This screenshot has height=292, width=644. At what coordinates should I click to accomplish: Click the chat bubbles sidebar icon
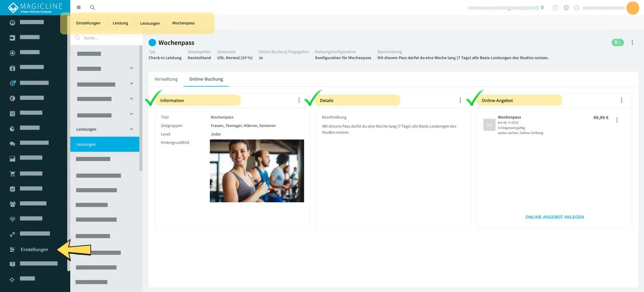tap(13, 143)
